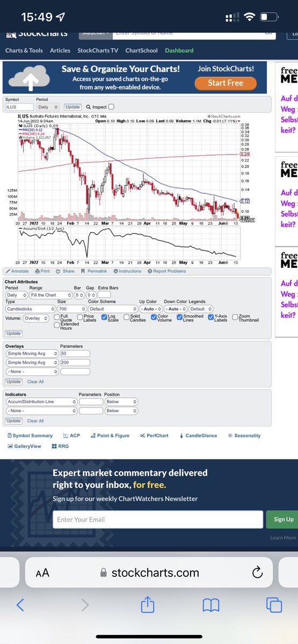Click the PerfChart icon
Viewport: 298px width, 644px height.
[142, 435]
